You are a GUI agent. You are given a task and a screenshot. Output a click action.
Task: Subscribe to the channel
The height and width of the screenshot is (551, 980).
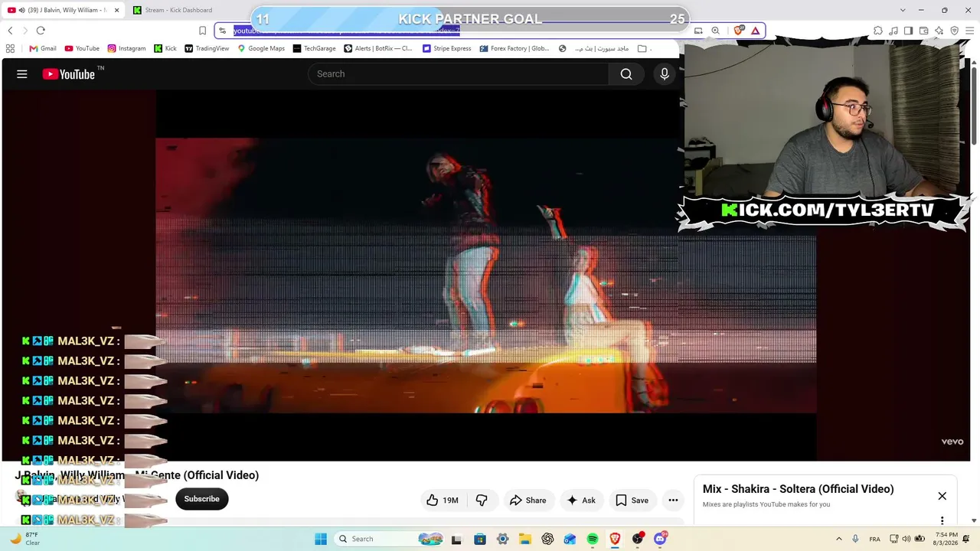[x=201, y=499]
